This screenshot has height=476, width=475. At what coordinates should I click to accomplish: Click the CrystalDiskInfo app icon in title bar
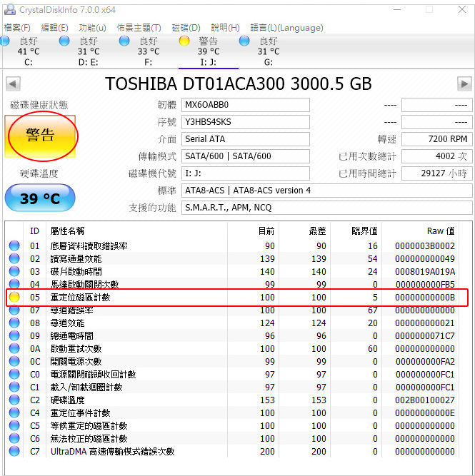(10, 9)
